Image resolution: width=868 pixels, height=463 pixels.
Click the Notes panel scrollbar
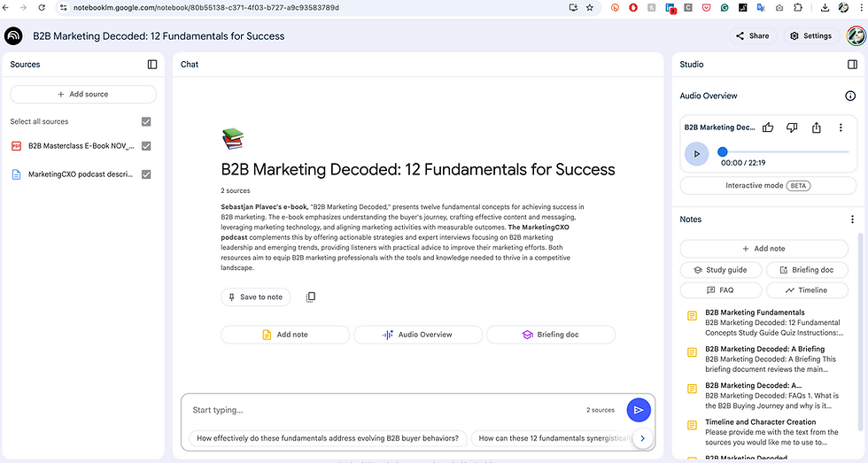point(860,332)
